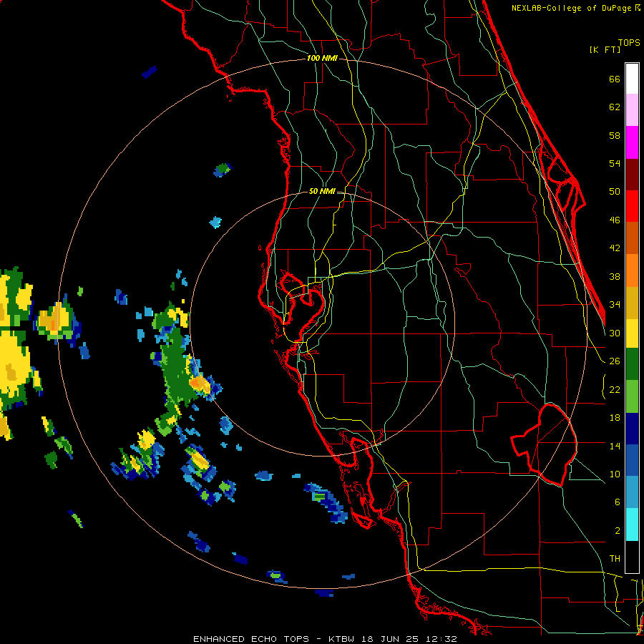Click the "2" legend value

click(617, 531)
